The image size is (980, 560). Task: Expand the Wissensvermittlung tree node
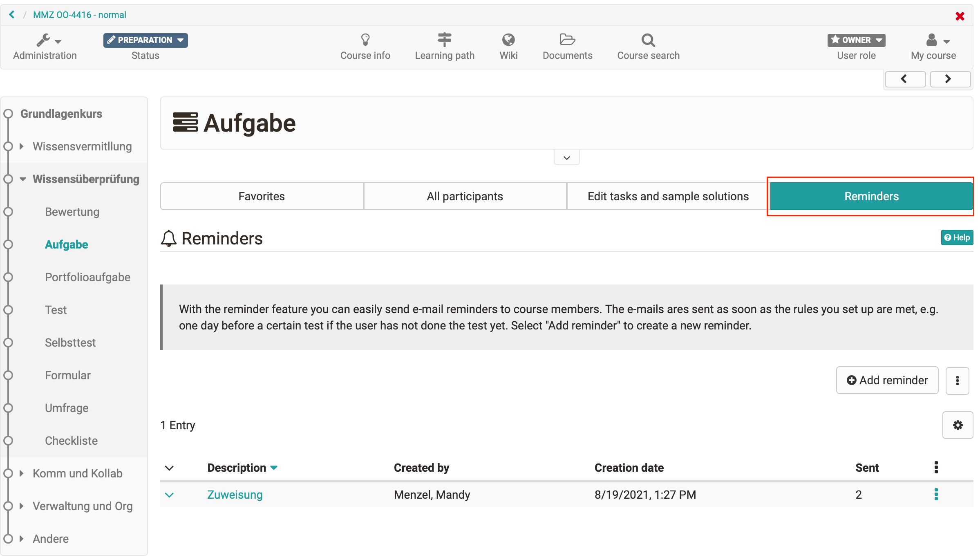tap(22, 146)
